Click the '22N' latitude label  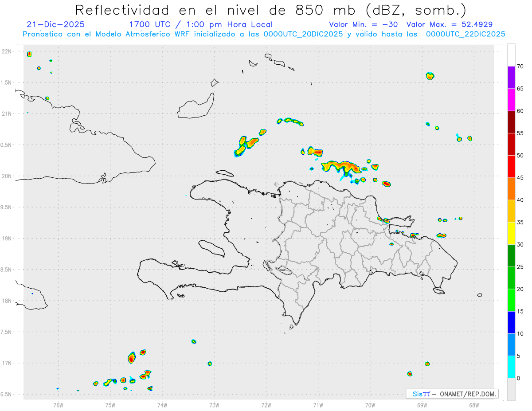pyautogui.click(x=8, y=51)
